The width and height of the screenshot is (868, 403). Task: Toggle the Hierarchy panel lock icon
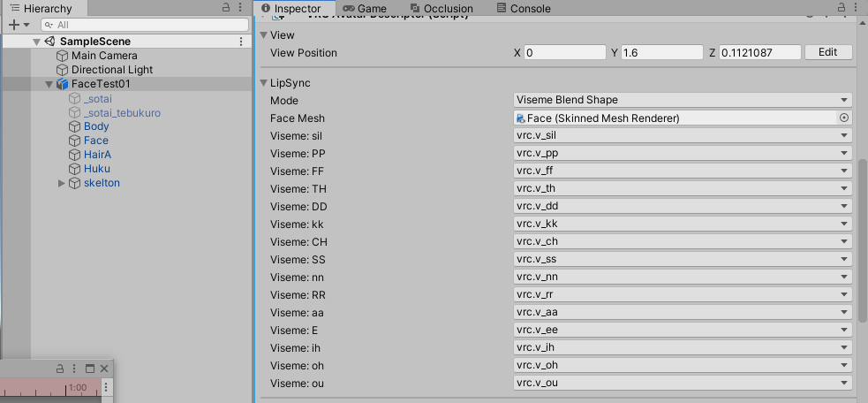(226, 8)
